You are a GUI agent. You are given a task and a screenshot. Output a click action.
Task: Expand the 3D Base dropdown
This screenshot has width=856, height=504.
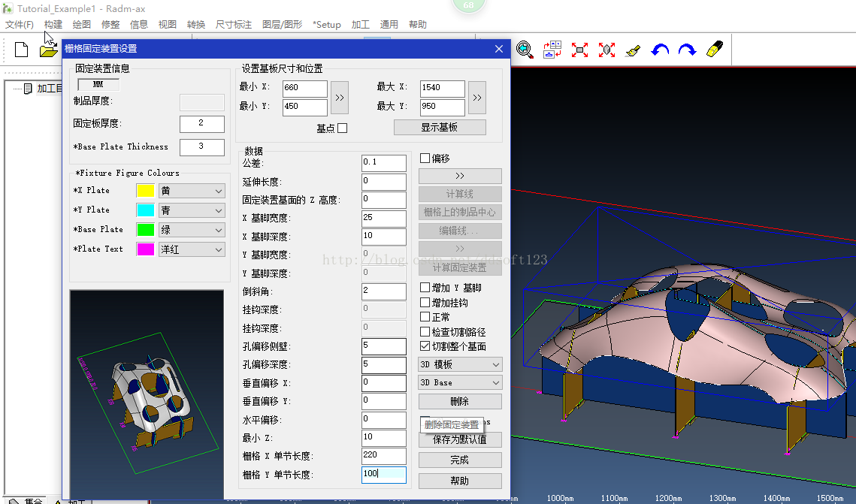pos(460,383)
